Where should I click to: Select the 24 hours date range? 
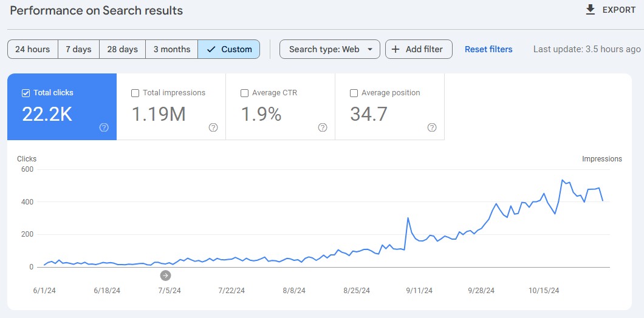coord(32,49)
